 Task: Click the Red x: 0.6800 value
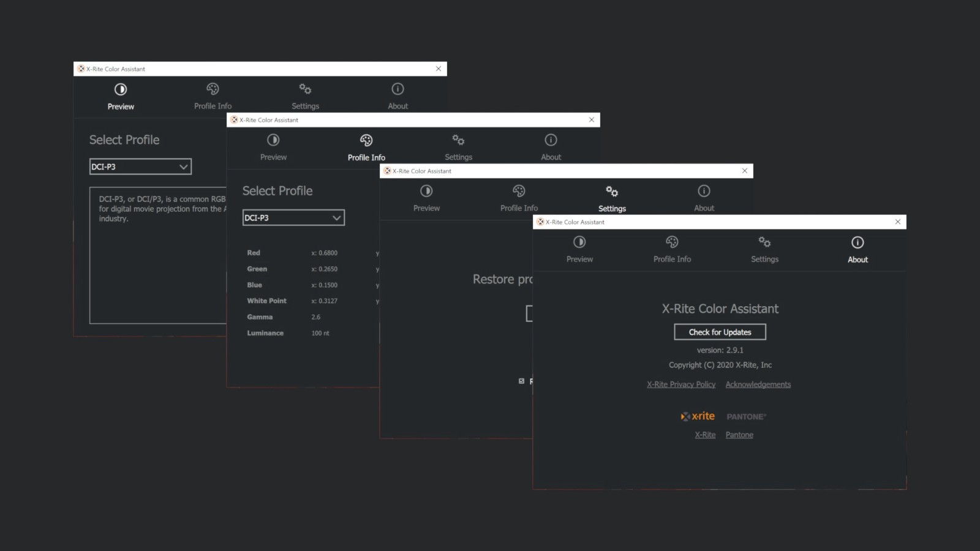tap(324, 253)
